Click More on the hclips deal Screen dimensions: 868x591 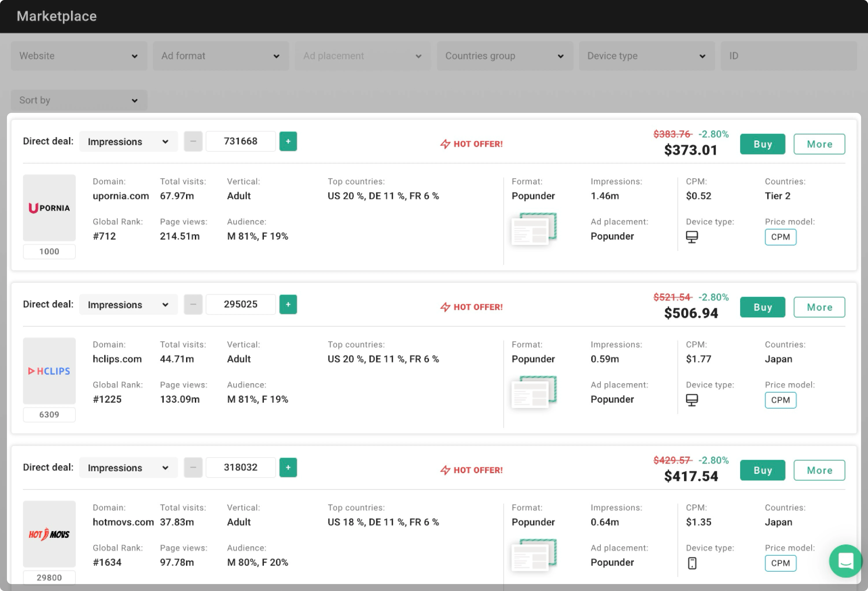(819, 307)
